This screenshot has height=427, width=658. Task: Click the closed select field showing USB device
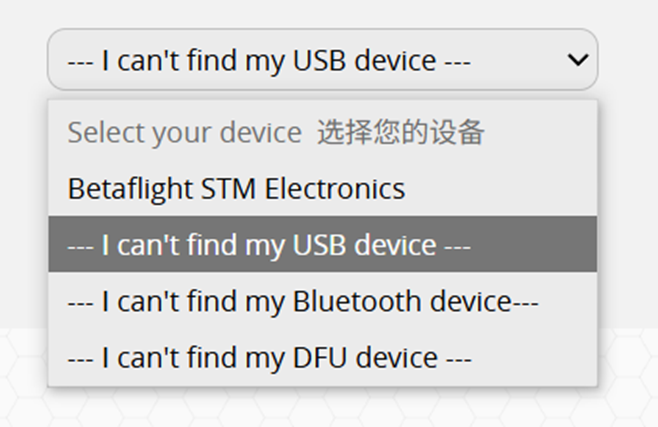[x=322, y=60]
